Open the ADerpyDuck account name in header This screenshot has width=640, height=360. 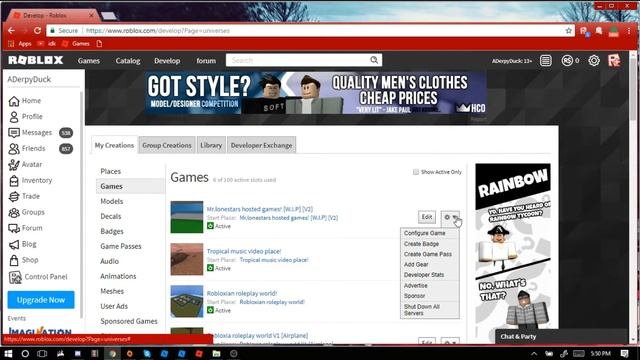tap(511, 61)
